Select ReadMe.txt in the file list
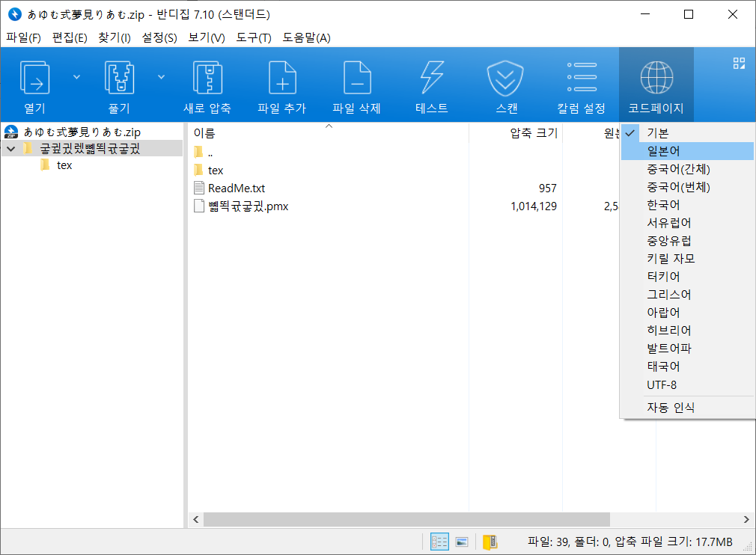The height and width of the screenshot is (555, 756). pos(237,188)
